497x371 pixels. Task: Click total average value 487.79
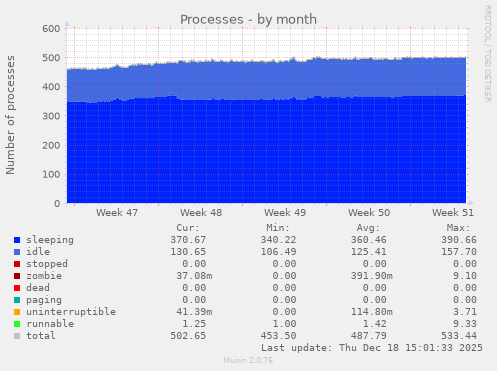[369, 336]
